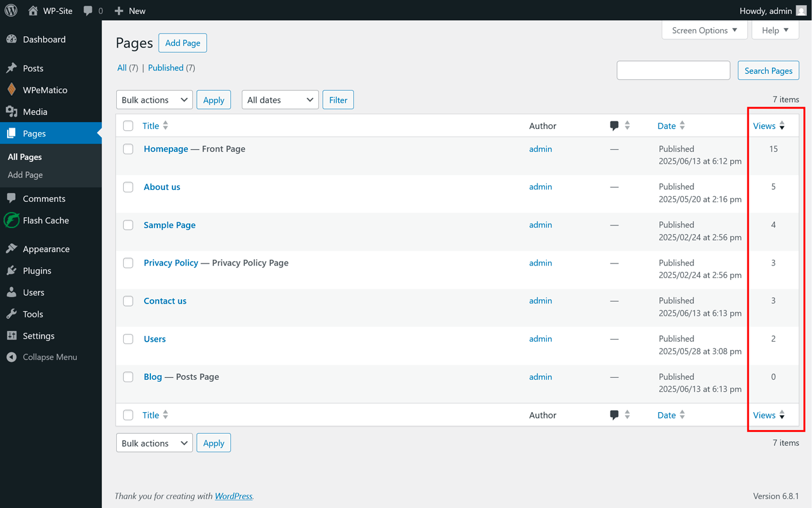This screenshot has width=812, height=508.
Task: Click the Search Pages button
Action: pyautogui.click(x=768, y=70)
